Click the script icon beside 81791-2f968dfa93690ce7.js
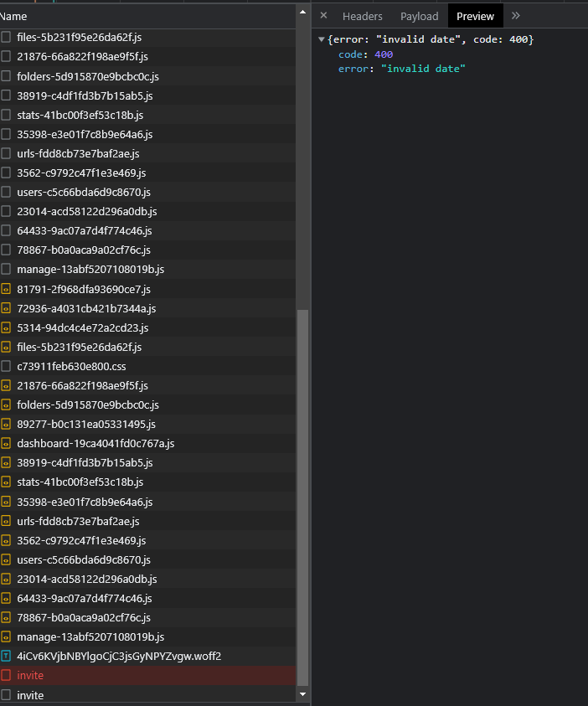The width and height of the screenshot is (588, 706). (8, 289)
